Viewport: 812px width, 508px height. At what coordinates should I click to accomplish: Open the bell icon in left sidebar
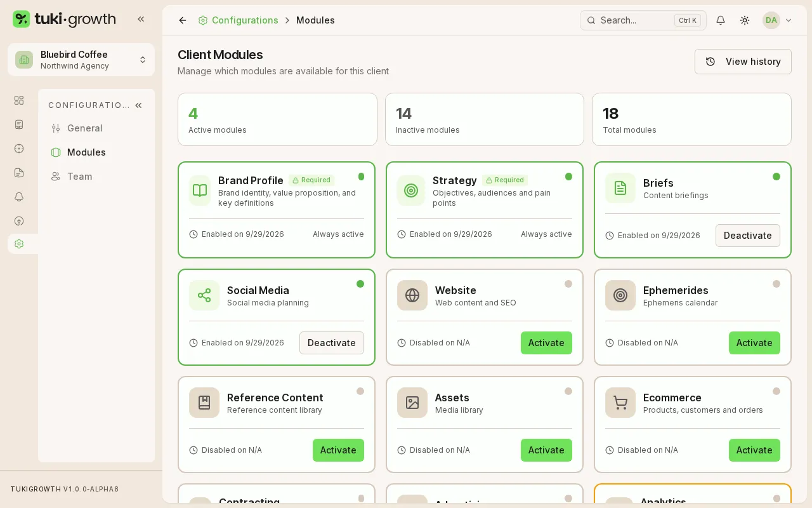pos(19,197)
